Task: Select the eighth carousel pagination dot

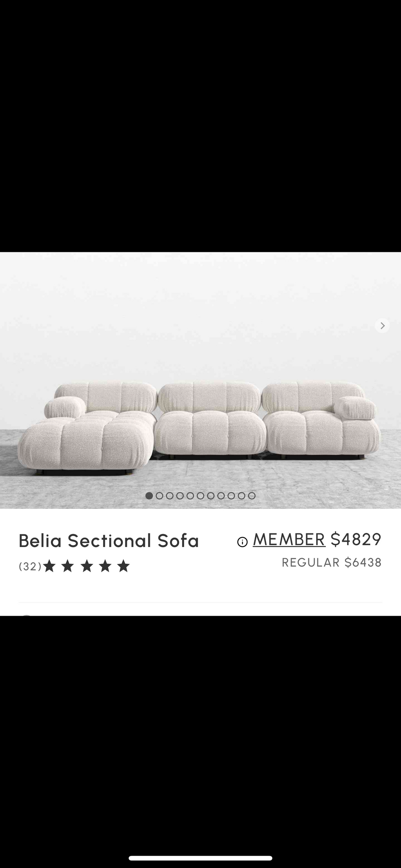Action: tap(221, 496)
